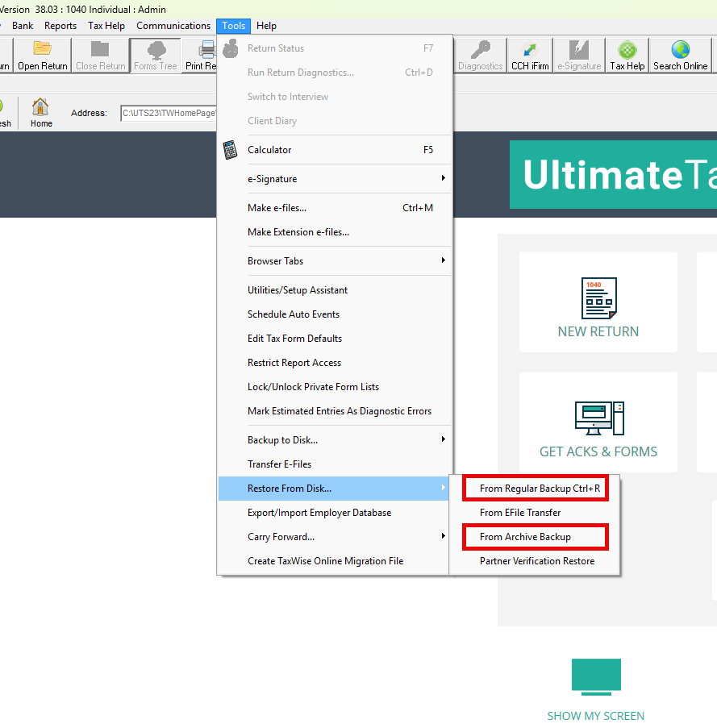Click the Calculator icon in Tools menu
Image resolution: width=717 pixels, height=728 pixels.
[x=231, y=150]
